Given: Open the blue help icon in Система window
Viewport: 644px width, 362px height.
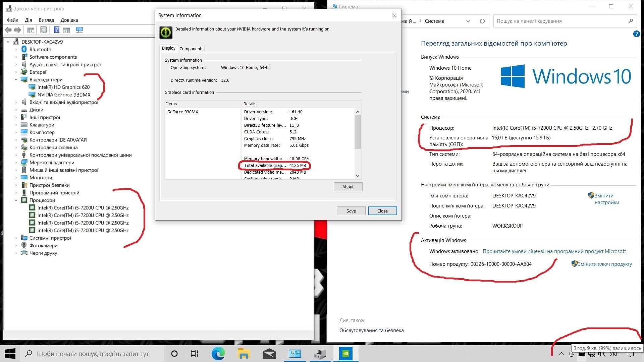Looking at the screenshot, I should pos(636,34).
